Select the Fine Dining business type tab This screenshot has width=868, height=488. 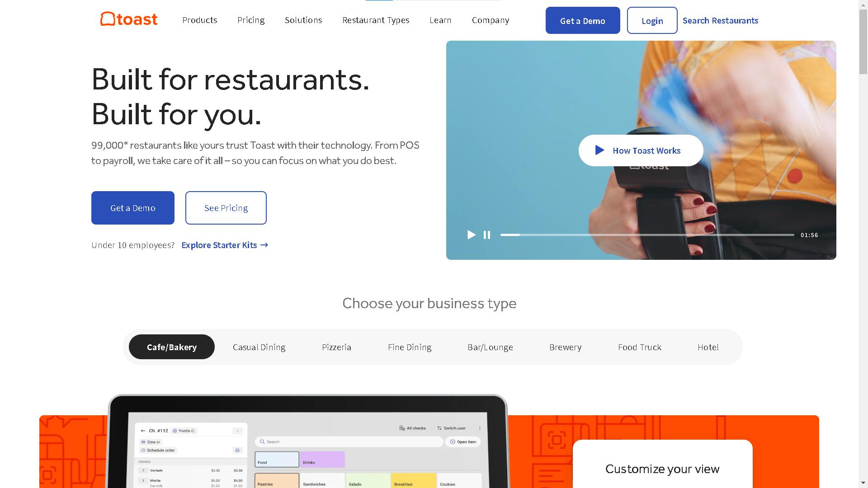click(409, 347)
